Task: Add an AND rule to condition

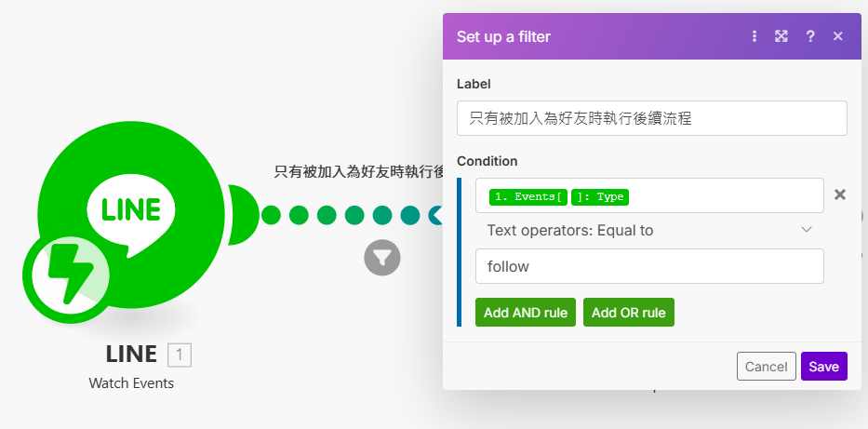Action: 526,313
